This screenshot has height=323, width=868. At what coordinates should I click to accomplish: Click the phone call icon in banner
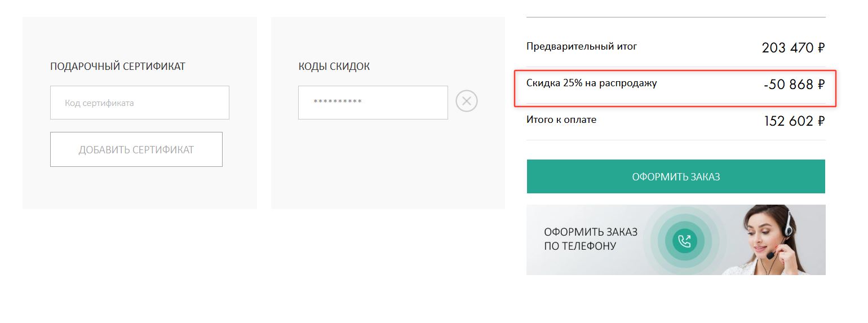(684, 241)
